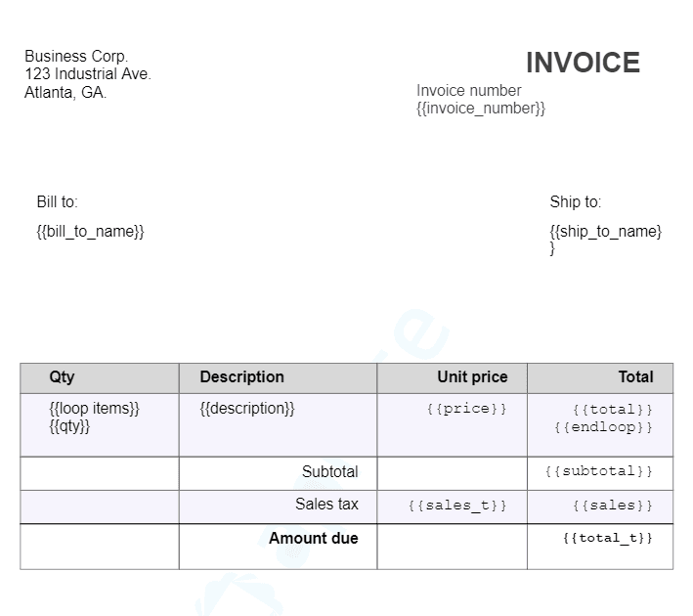Click the {{ship_to_name}} placeholder

[x=605, y=232]
